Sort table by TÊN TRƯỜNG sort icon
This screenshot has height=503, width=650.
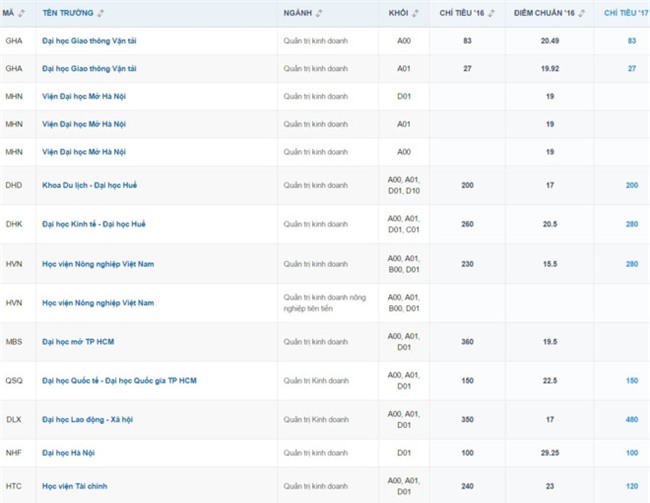100,12
